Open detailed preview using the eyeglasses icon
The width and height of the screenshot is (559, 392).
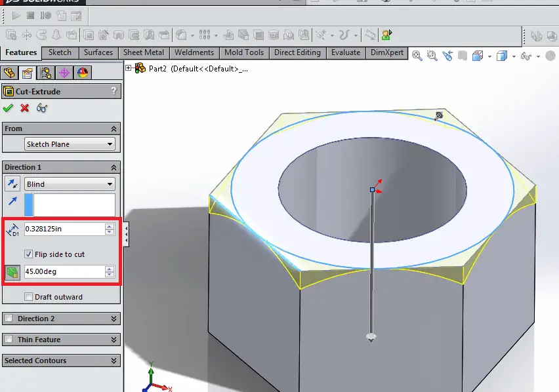point(42,108)
